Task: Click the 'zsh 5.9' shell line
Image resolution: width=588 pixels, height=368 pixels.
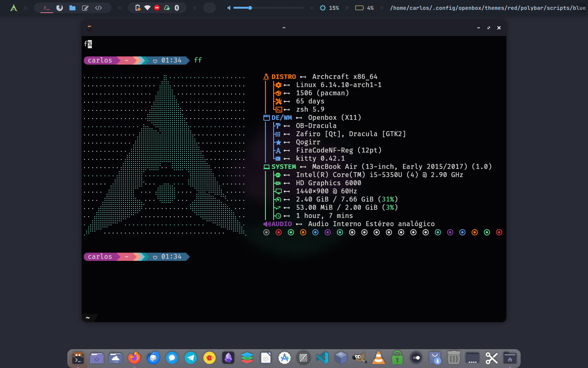Action: point(310,109)
